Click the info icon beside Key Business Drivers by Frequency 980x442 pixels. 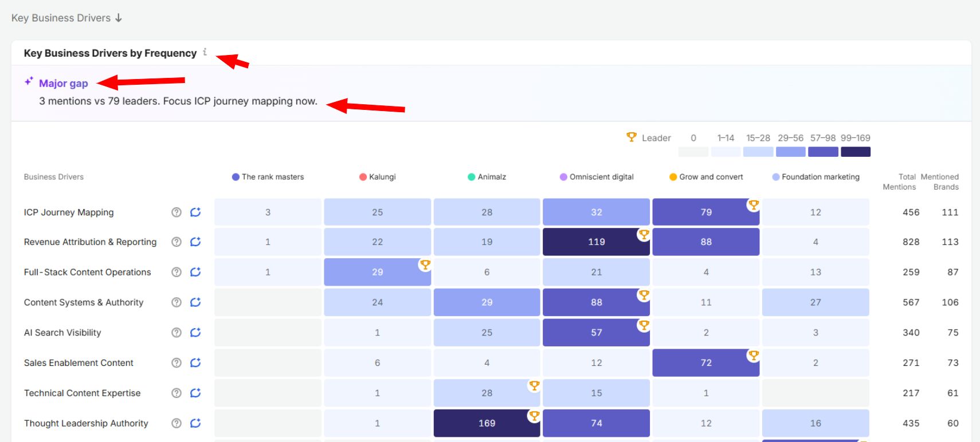205,52
